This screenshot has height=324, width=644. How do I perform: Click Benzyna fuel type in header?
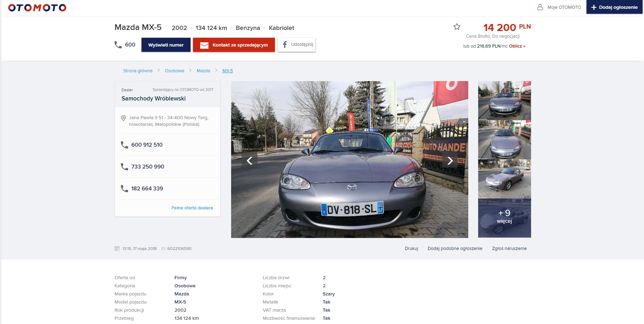coord(248,28)
